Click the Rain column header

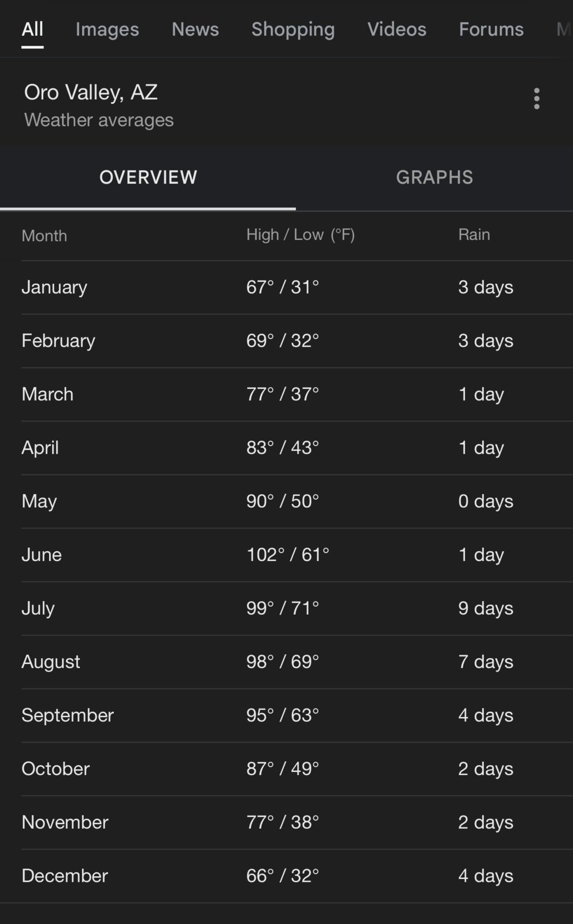click(x=474, y=235)
